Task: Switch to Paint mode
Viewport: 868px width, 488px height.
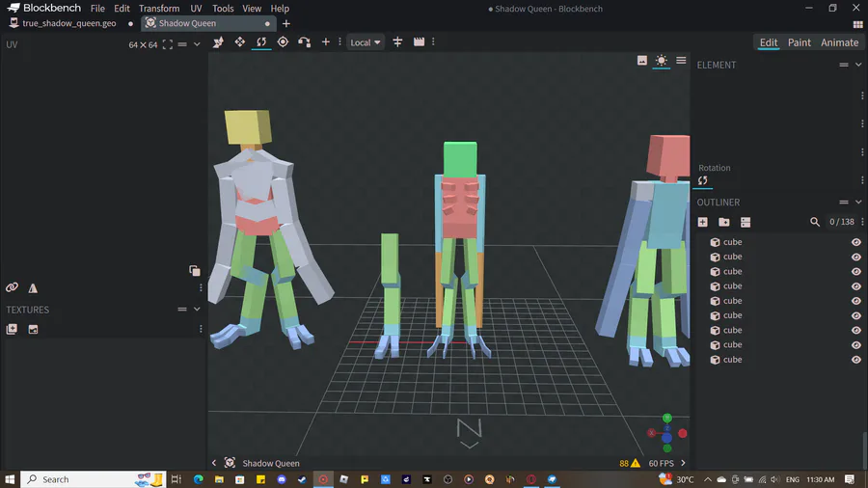Action: click(x=799, y=42)
